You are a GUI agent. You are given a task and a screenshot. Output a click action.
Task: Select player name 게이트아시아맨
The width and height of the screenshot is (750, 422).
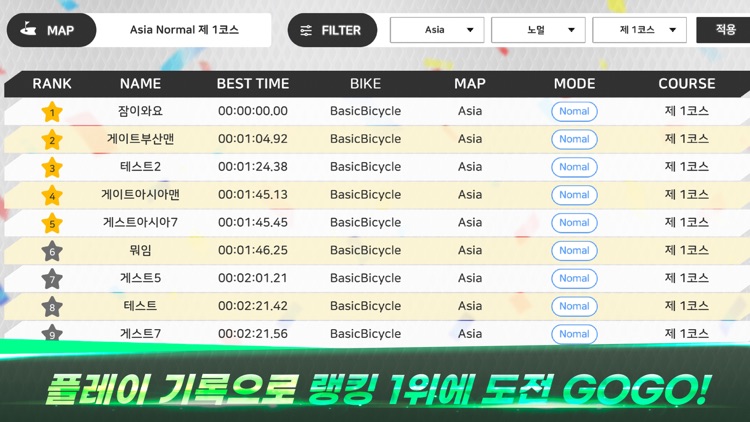(x=140, y=194)
